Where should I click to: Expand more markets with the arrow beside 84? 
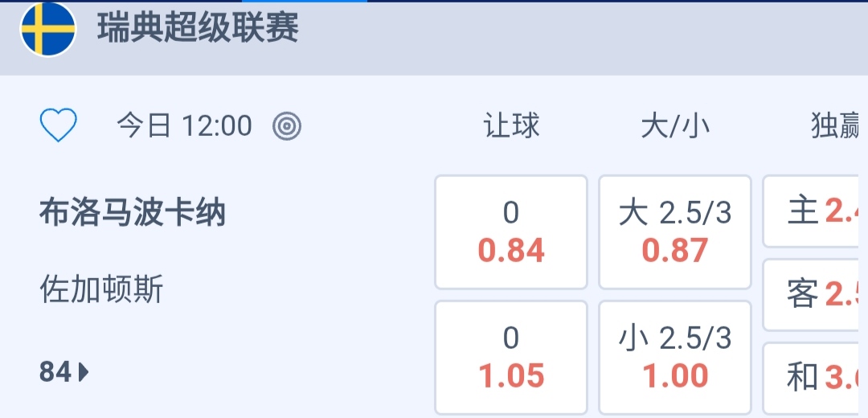click(x=84, y=372)
